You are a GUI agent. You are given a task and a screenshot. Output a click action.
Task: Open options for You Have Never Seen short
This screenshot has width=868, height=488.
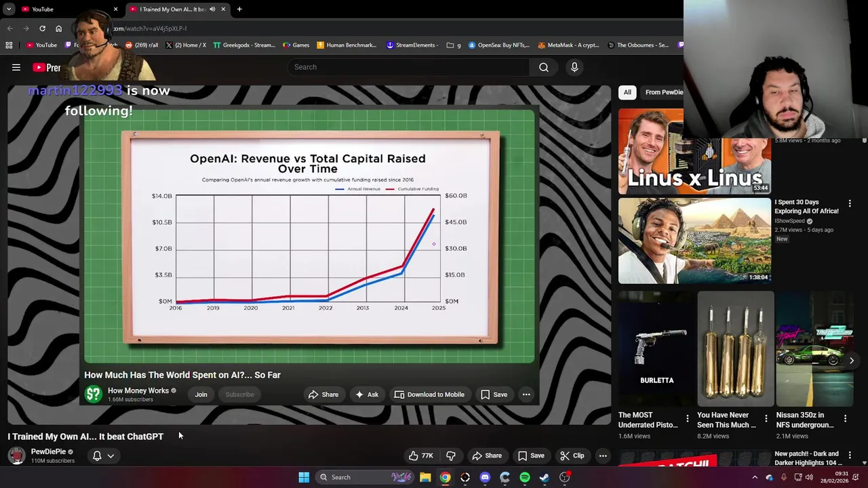pos(766,419)
